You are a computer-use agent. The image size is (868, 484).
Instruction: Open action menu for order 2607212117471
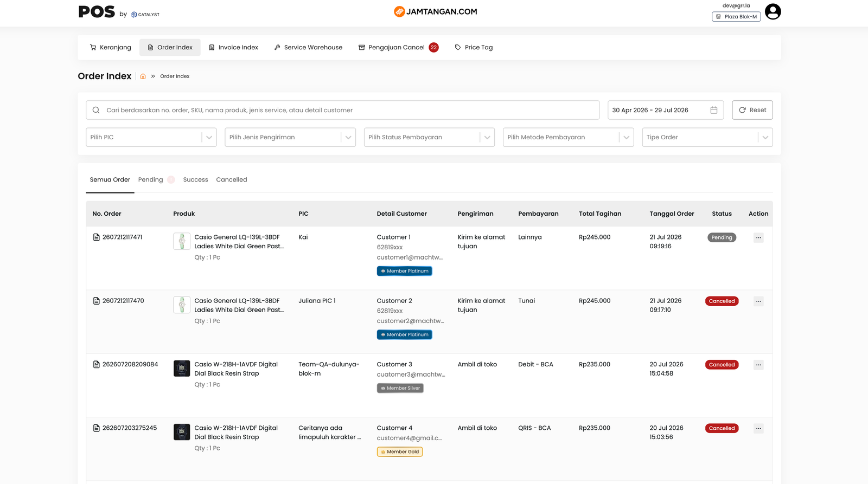click(x=758, y=237)
